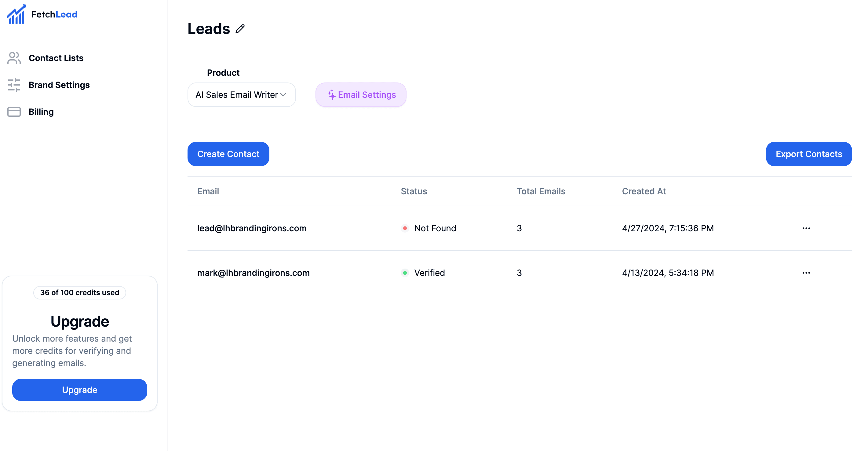Click the Total Emails column header
The width and height of the screenshot is (868, 451).
click(541, 191)
